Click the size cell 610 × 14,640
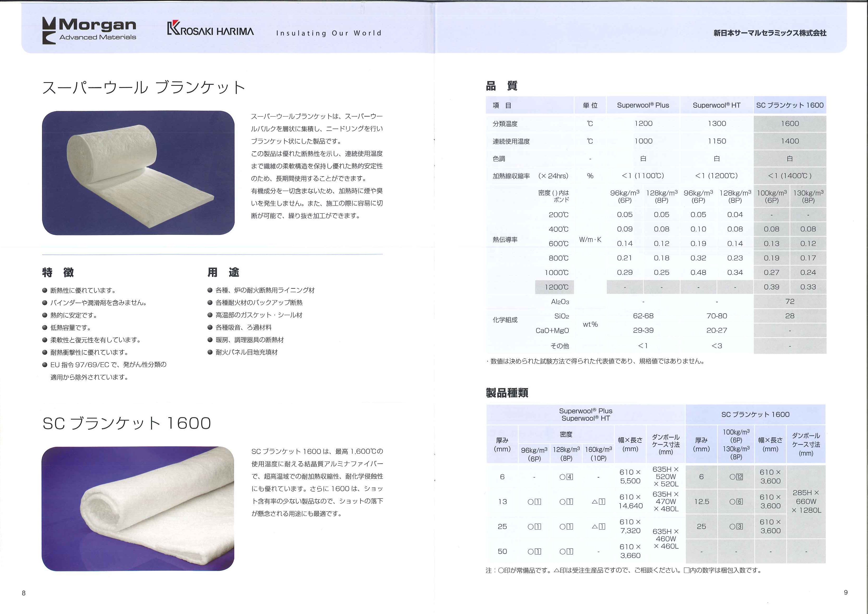The image size is (868, 614). pyautogui.click(x=630, y=502)
